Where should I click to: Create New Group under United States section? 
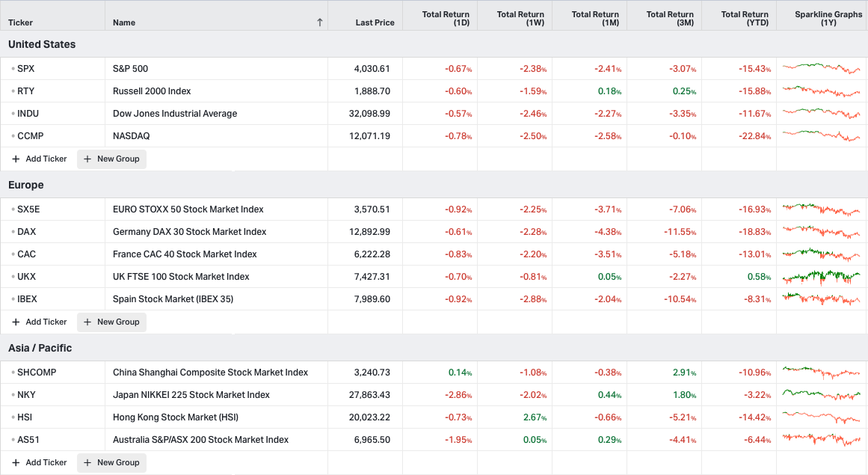point(112,159)
